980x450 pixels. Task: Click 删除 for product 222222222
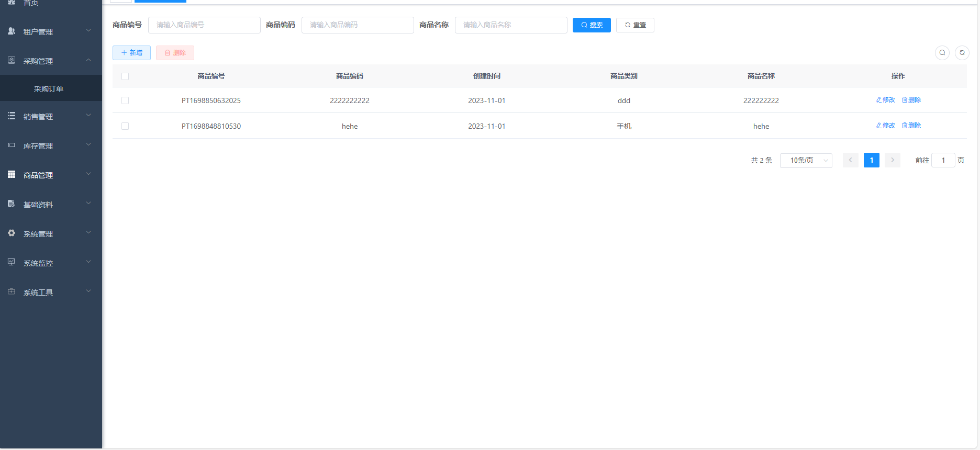[911, 100]
